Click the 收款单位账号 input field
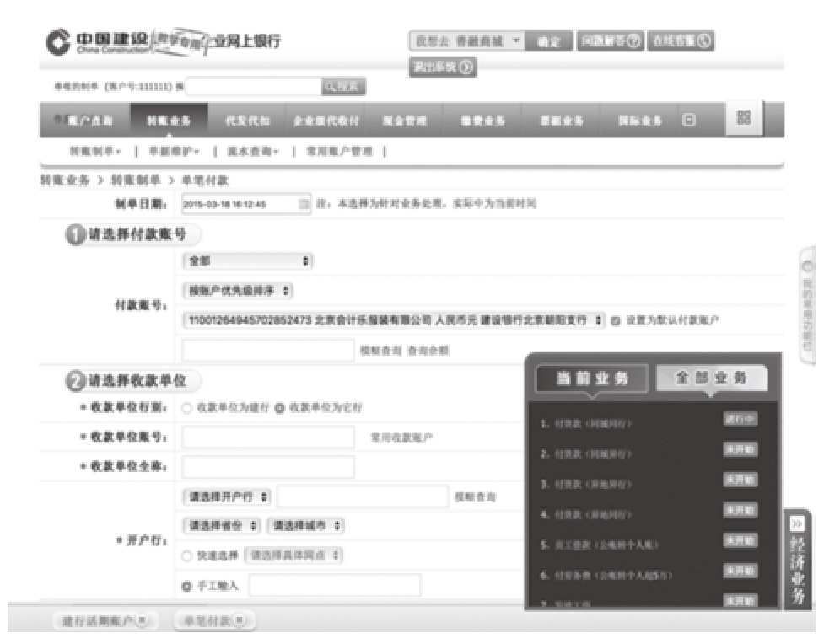Viewport: 824px width, 644px height. [268, 437]
